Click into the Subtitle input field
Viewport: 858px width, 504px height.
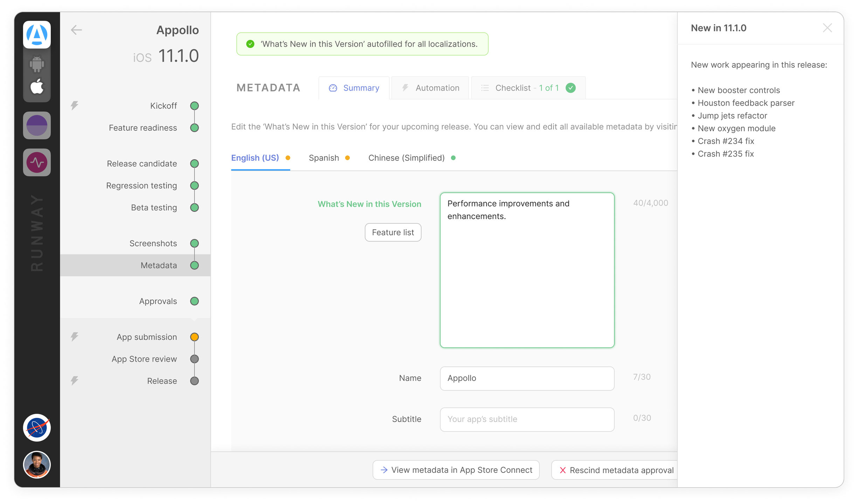click(x=527, y=419)
